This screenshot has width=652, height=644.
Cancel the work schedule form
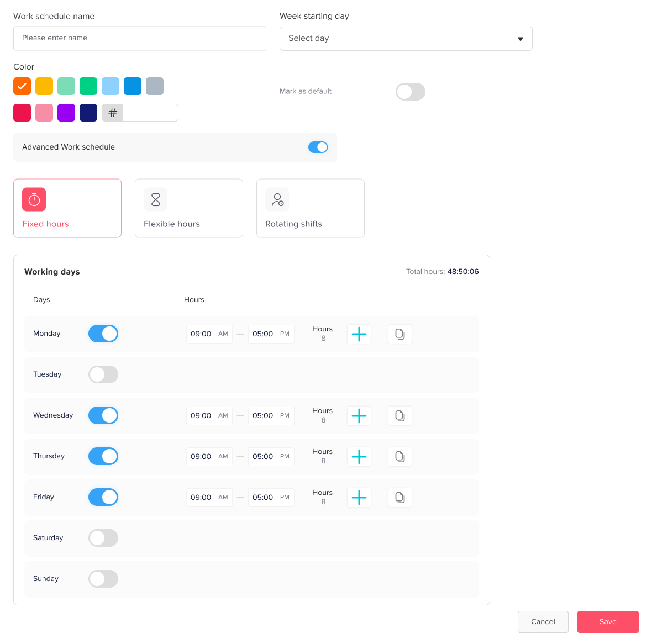coord(543,622)
